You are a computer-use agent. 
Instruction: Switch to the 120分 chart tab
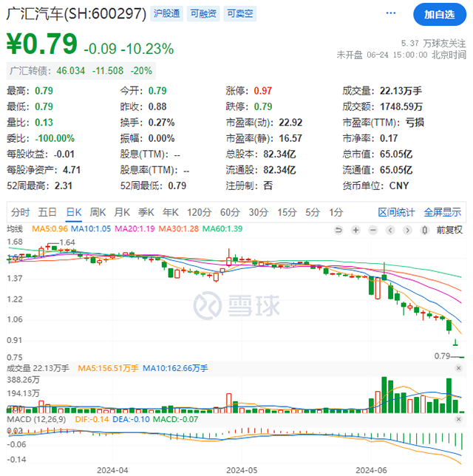point(199,212)
